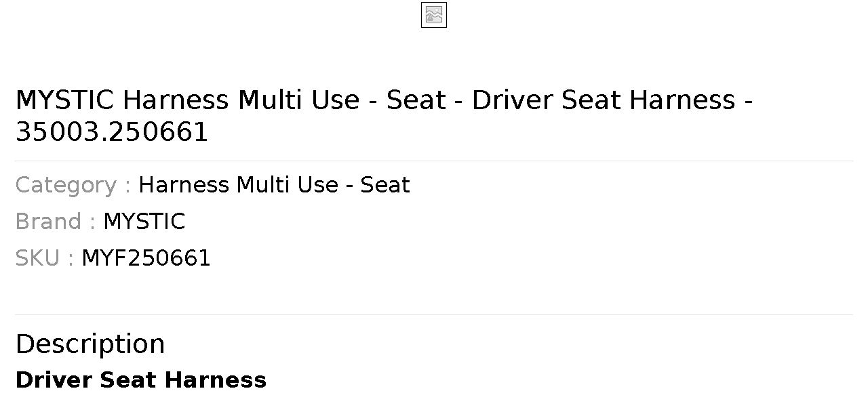Click the word Harness in the bold description
This screenshot has height=412, width=868.
point(216,380)
